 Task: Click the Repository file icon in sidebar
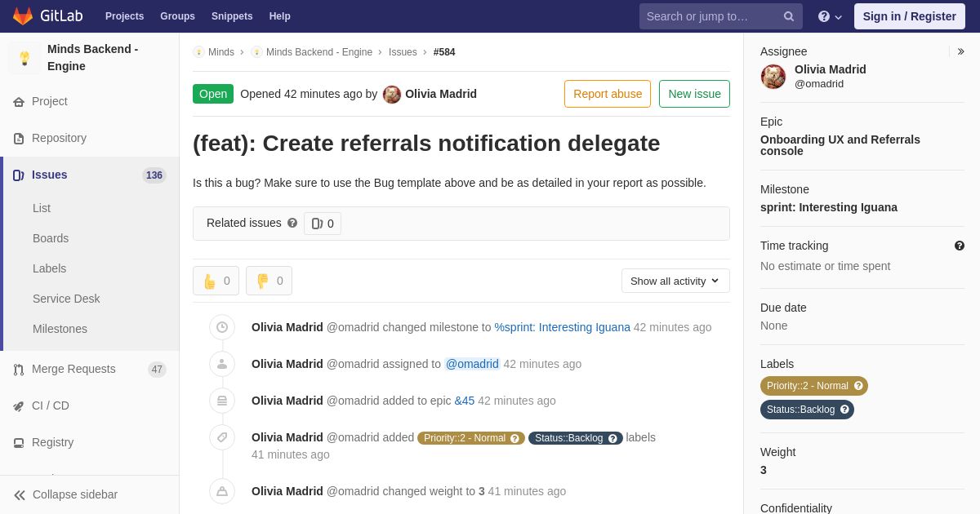tap(19, 139)
